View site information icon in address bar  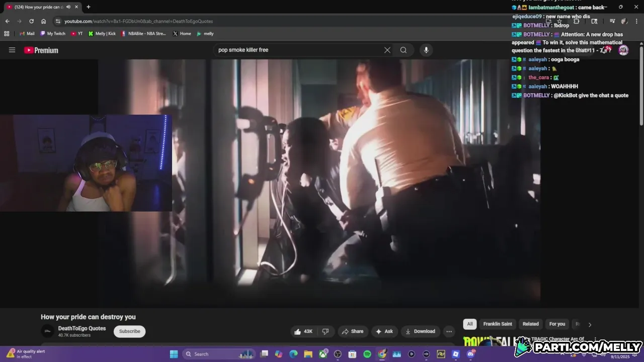click(x=58, y=21)
